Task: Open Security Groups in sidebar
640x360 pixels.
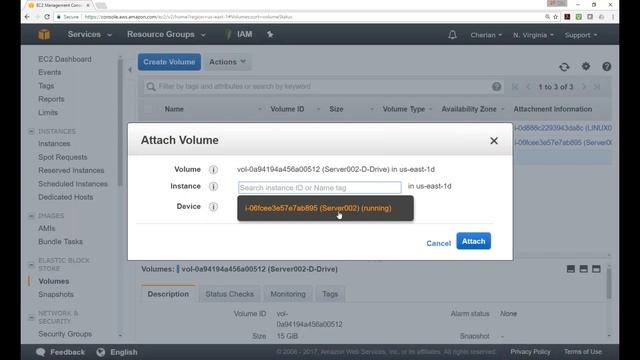Action: coord(65,334)
